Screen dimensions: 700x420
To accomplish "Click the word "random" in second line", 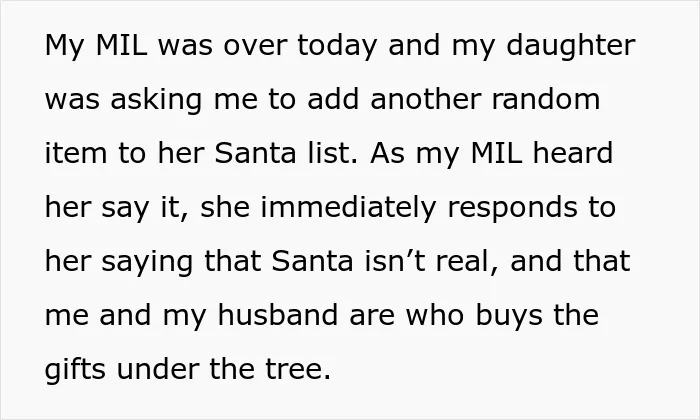I will tap(546, 99).
